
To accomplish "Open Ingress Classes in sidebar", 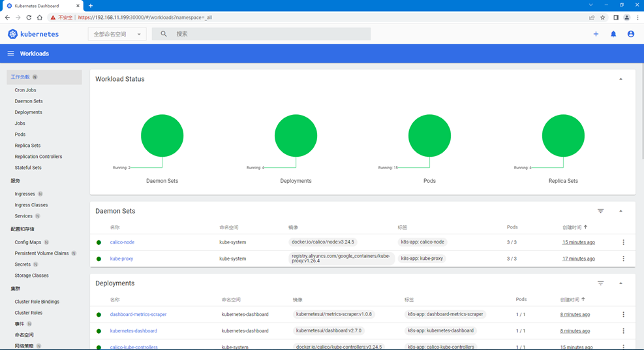I will 31,205.
